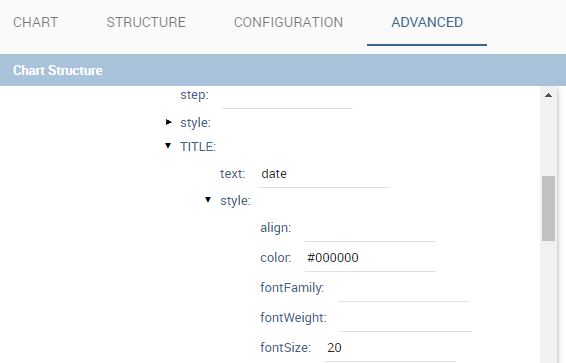Screen dimensions: 566x363
Task: Click the fontWeight input field
Action: click(x=406, y=320)
